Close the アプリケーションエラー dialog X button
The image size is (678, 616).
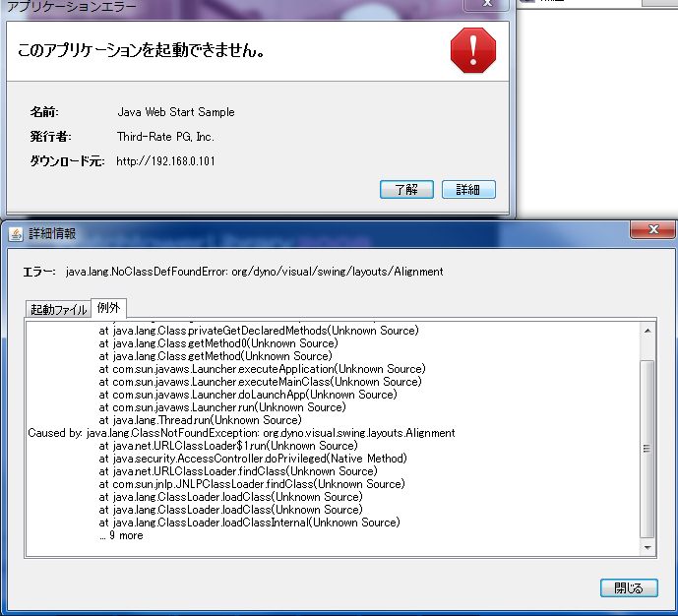[488, 4]
